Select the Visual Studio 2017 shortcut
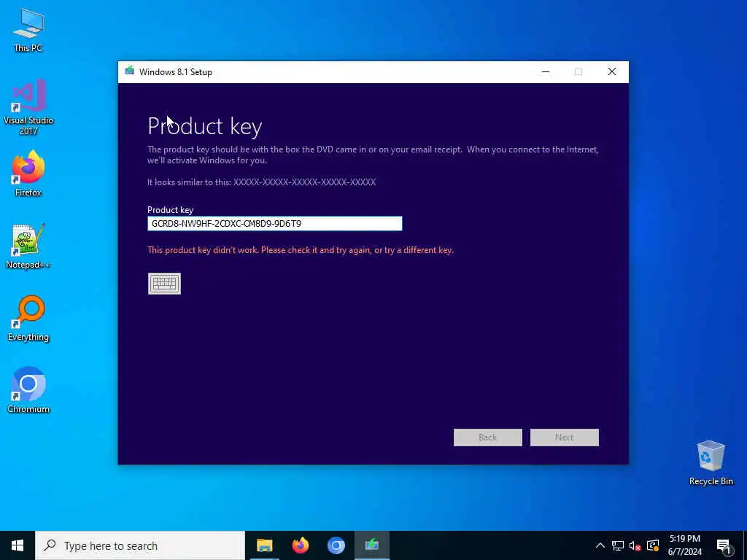747x560 pixels. click(x=28, y=107)
